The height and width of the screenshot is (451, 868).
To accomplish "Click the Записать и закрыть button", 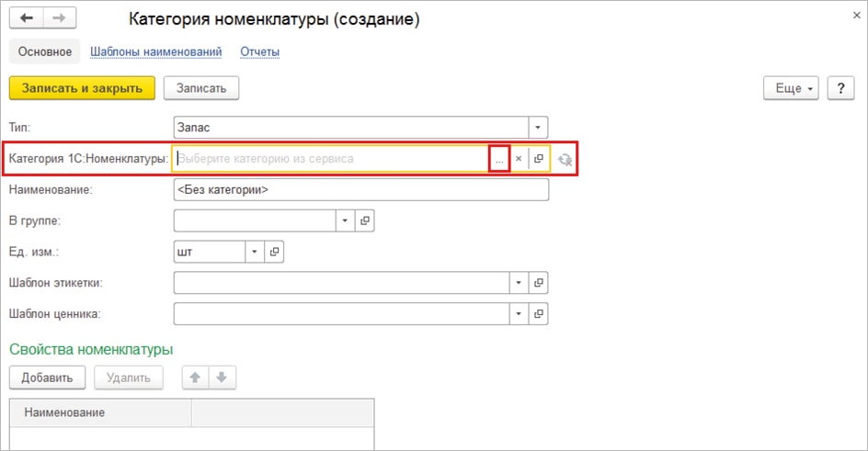I will coord(81,88).
